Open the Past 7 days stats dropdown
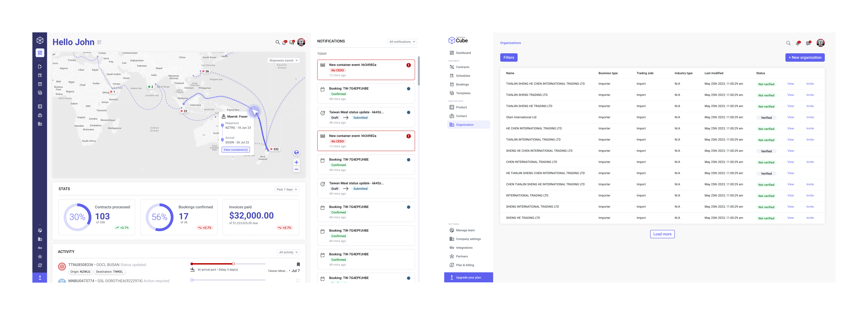 pyautogui.click(x=287, y=189)
